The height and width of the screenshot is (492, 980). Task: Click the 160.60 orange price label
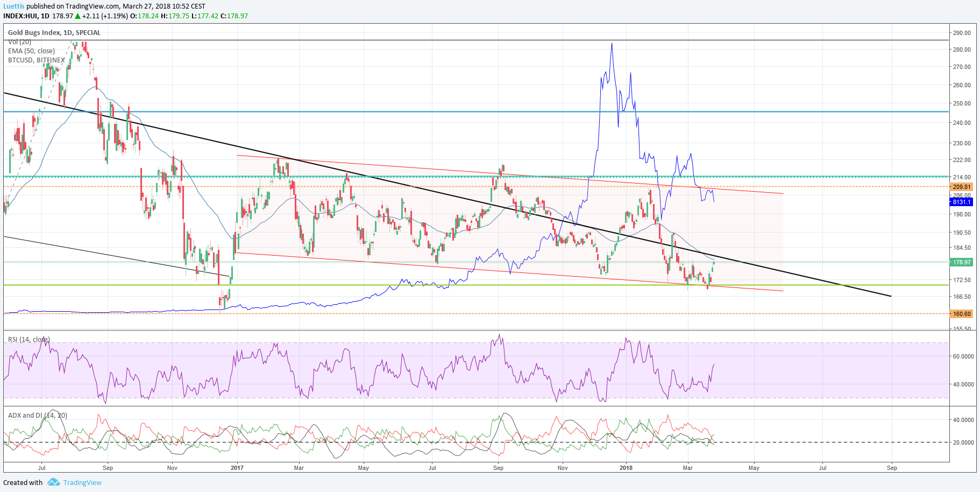coord(962,313)
